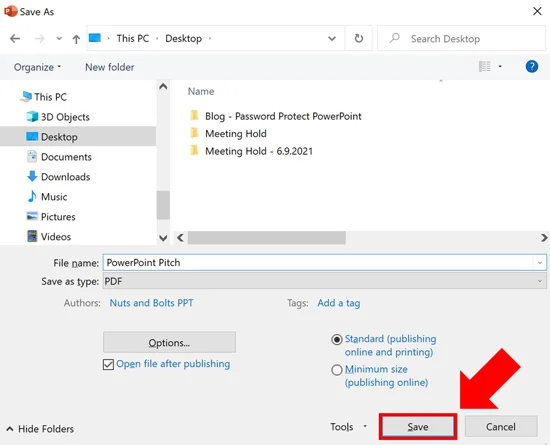Click the forward navigation arrow
550x445 pixels.
click(39, 39)
